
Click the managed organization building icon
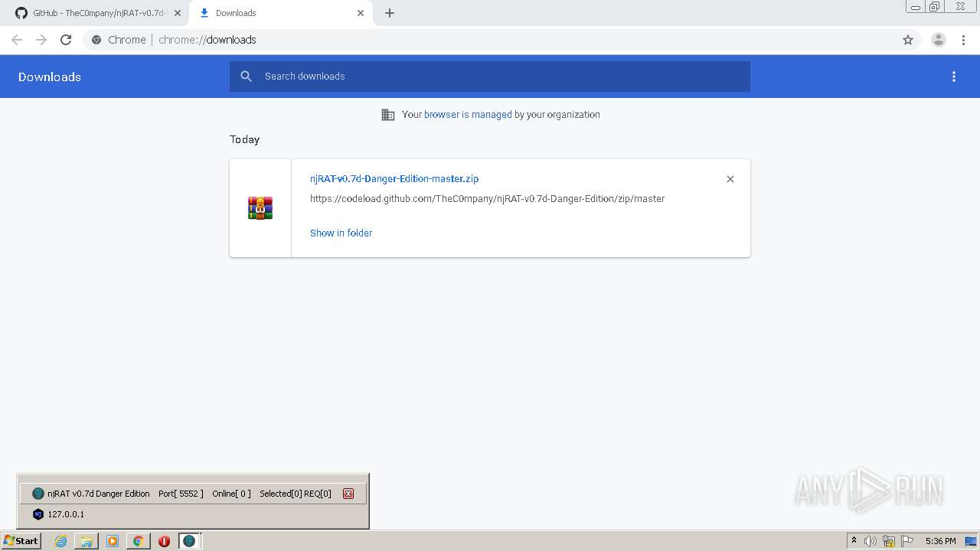388,115
